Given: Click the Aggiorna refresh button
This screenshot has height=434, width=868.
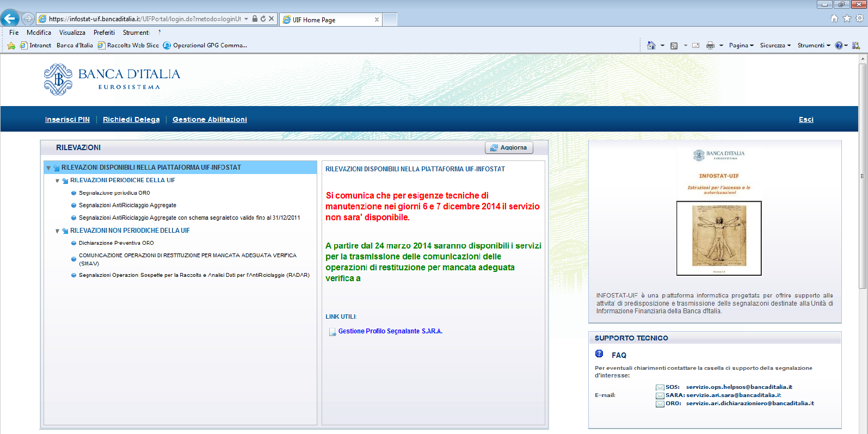Looking at the screenshot, I should click(509, 147).
